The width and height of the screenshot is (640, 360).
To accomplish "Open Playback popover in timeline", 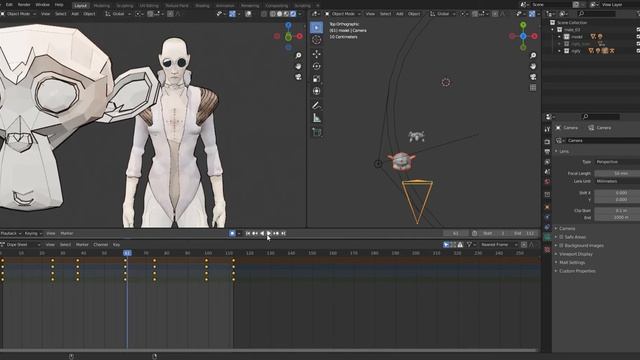I will (x=10, y=233).
